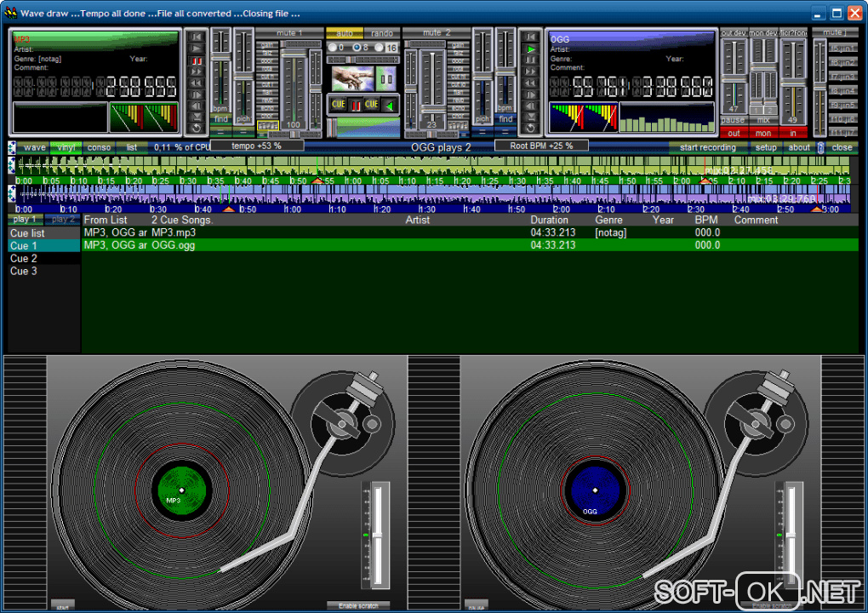868x613 pixels.
Task: Fast forward deck 1
Action: [196, 72]
